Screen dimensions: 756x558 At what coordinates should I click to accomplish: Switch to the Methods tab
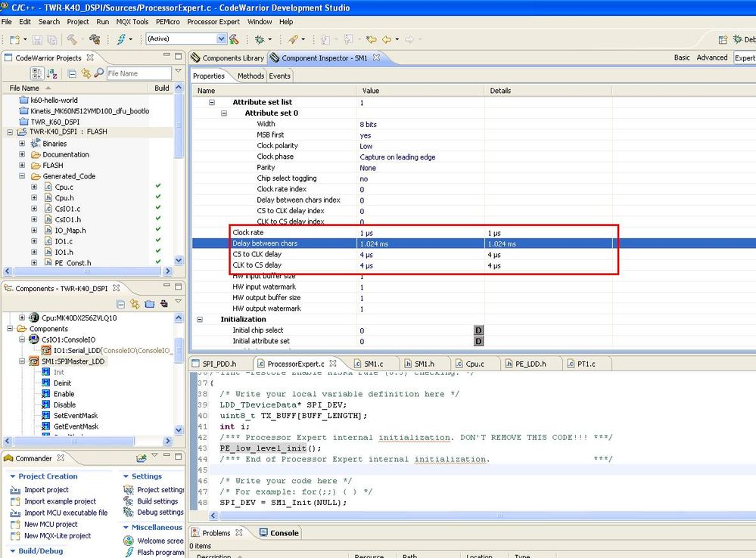tap(250, 76)
